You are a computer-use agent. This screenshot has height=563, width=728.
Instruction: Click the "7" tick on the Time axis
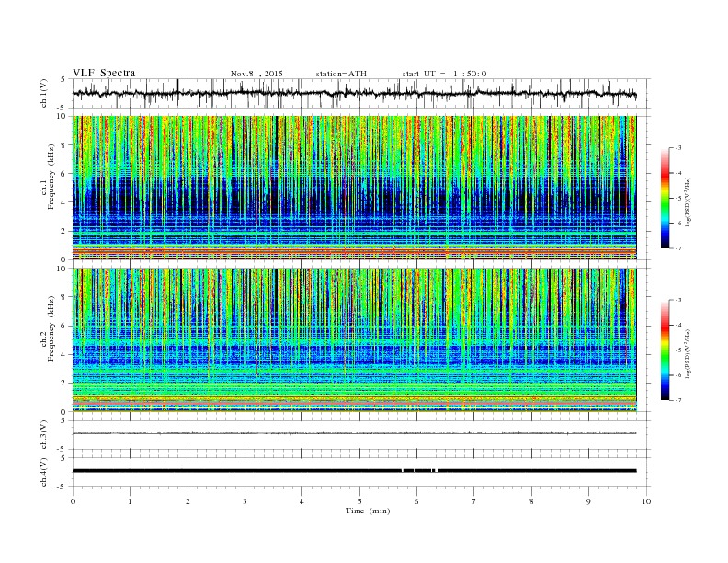point(474,501)
